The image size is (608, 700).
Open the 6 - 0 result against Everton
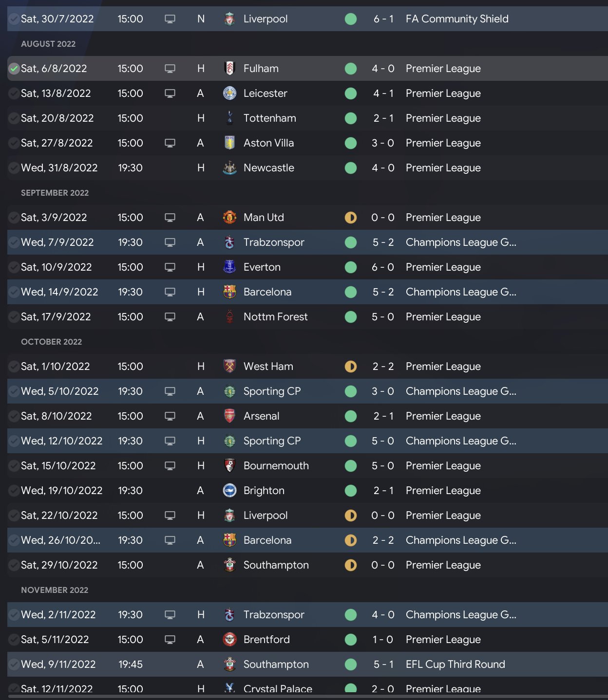383,267
